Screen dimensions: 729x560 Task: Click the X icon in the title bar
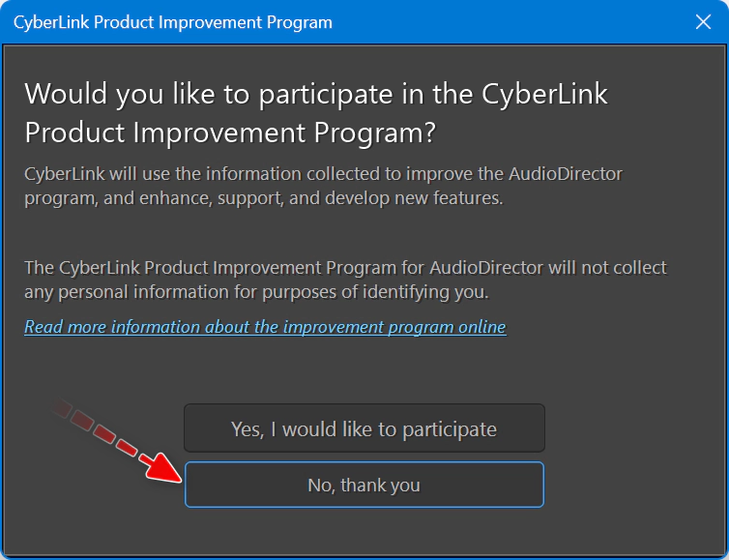click(x=703, y=22)
